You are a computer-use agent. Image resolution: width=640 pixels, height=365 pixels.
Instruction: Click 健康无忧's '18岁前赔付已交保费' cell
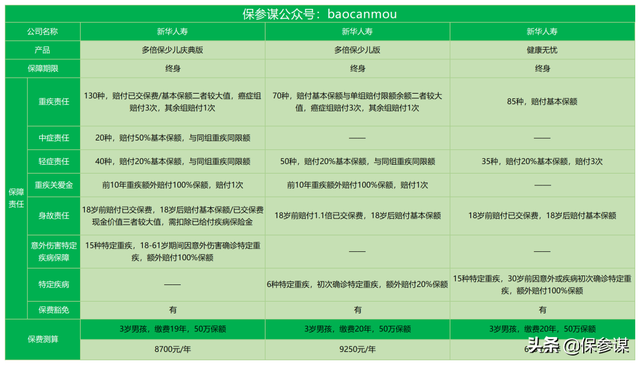pos(542,216)
